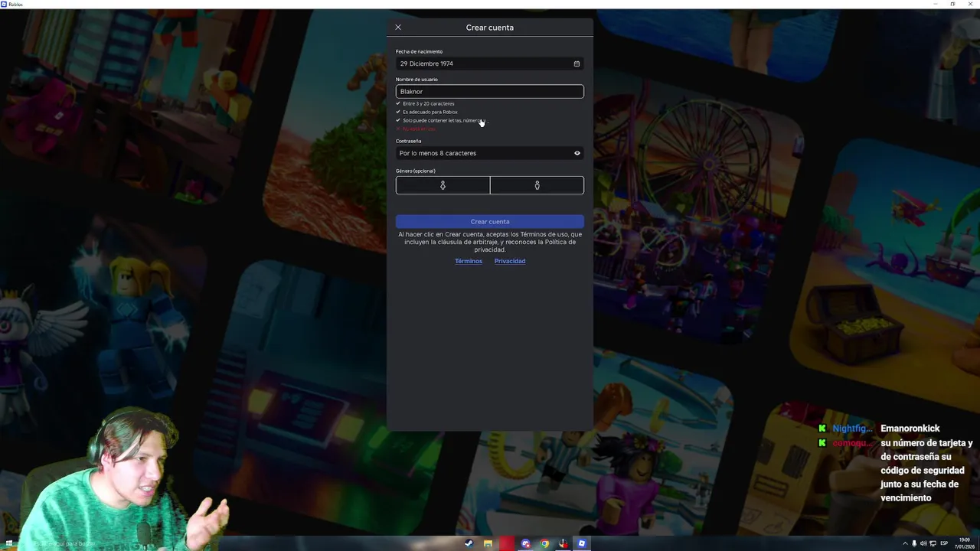This screenshot has width=980, height=551.
Task: Open the taskbar clock showing 19:09
Action: pyautogui.click(x=964, y=543)
